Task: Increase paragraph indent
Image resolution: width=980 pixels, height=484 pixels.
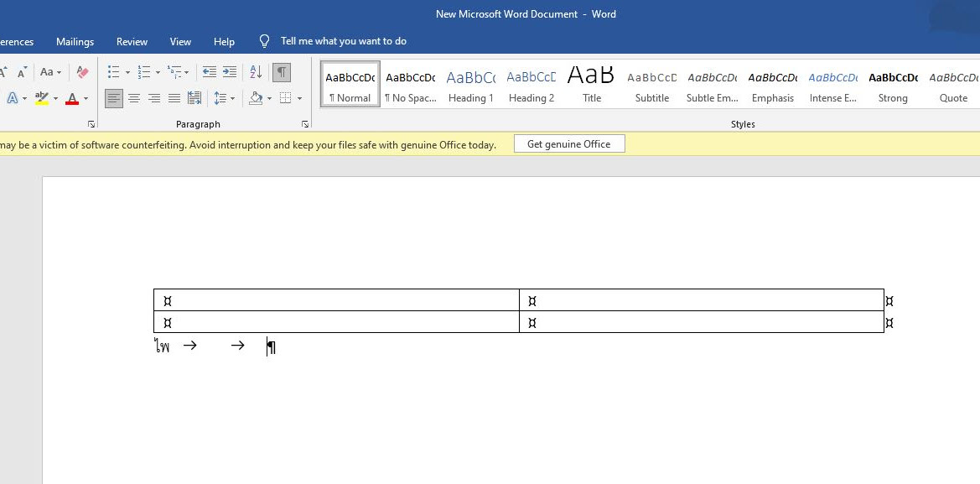Action: [229, 72]
